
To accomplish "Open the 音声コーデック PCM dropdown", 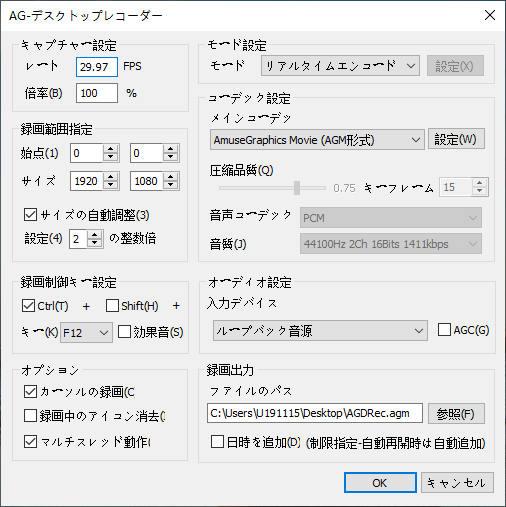I will [x=391, y=218].
